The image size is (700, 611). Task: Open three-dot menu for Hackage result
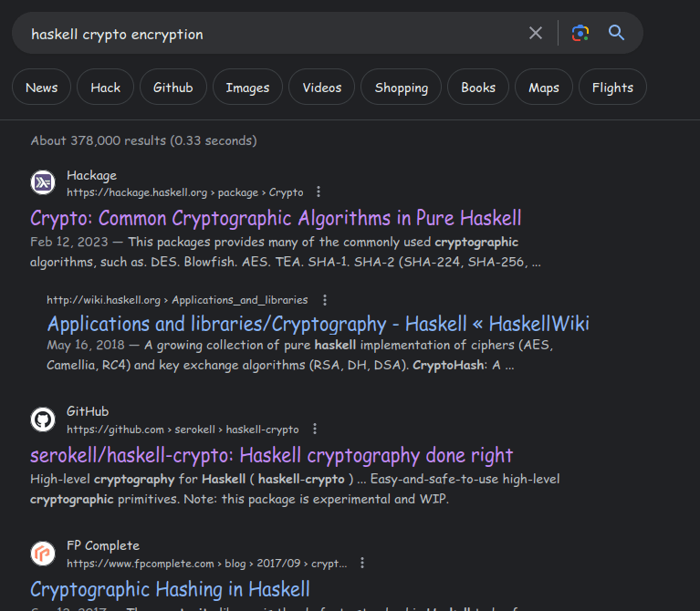click(x=319, y=192)
